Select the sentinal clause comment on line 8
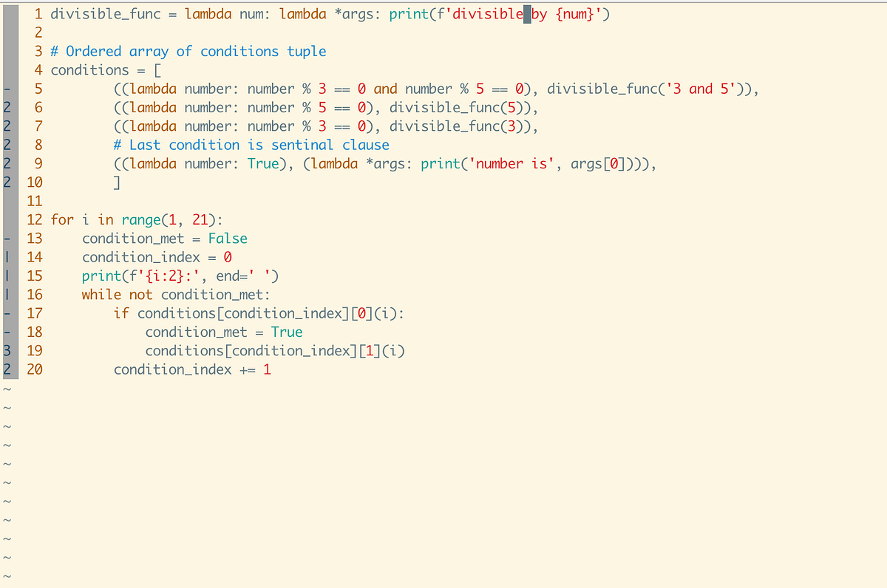Screen dimensions: 887x588 click(251, 145)
